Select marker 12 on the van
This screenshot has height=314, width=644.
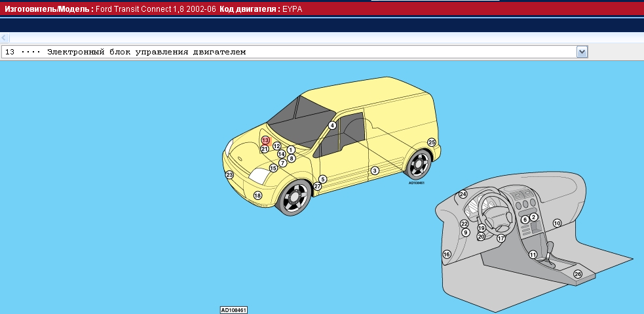tap(277, 146)
